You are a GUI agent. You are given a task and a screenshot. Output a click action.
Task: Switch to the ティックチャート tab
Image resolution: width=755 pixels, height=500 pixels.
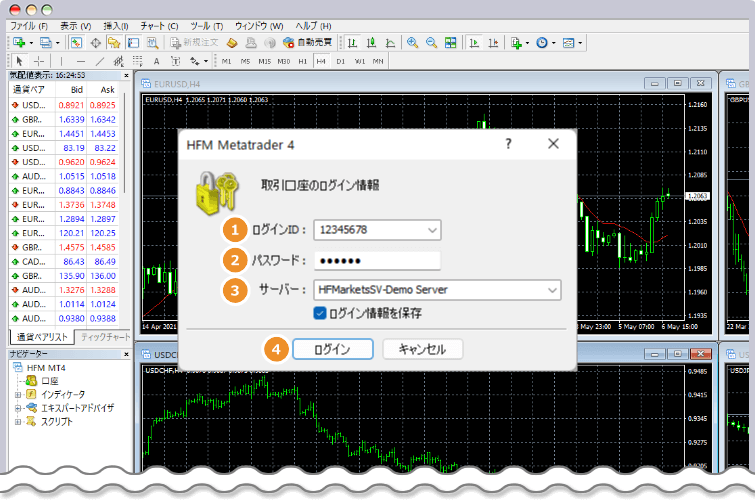pyautogui.click(x=105, y=337)
